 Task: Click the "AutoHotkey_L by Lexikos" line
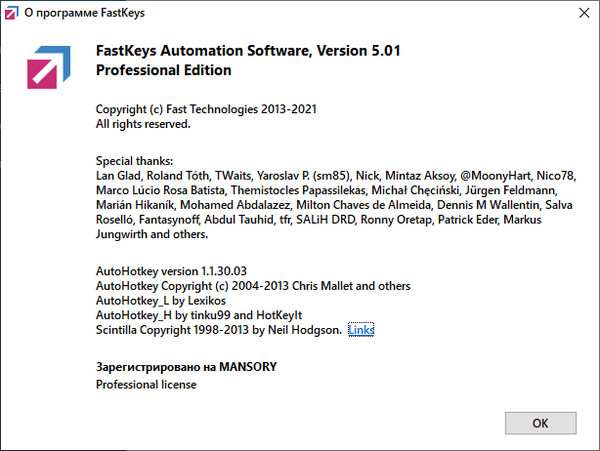(x=161, y=301)
